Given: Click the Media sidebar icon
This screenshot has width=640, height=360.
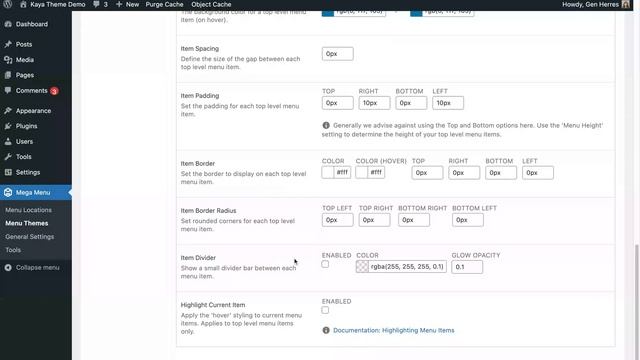Looking at the screenshot, I should (8, 60).
